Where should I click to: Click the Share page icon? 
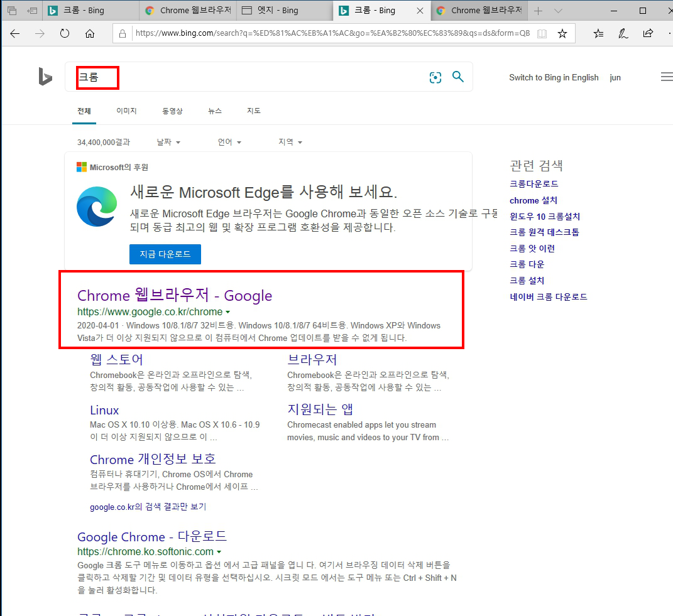pos(648,33)
